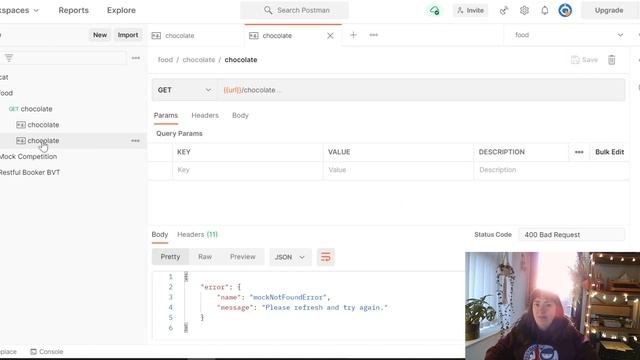Open the Console panel
The height and width of the screenshot is (360, 640).
(47, 351)
